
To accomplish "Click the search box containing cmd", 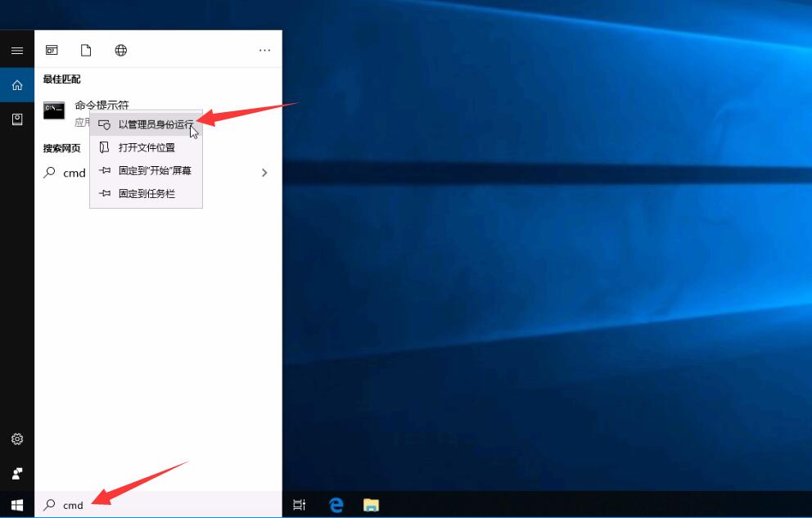I will (x=158, y=505).
